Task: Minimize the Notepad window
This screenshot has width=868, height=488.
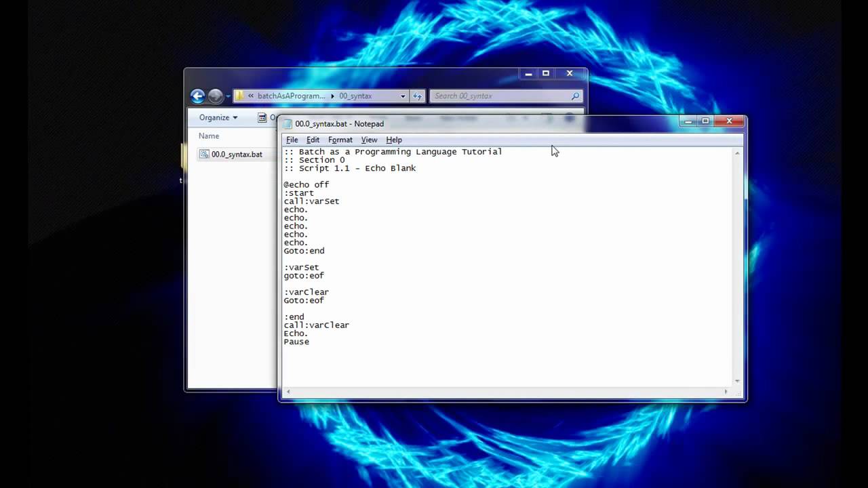Action: (x=688, y=121)
